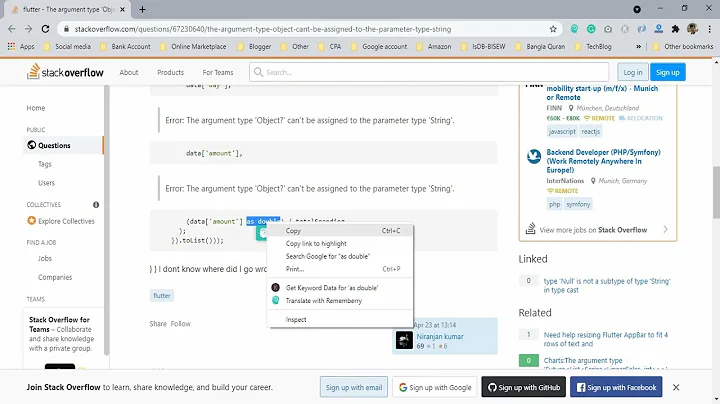Image resolution: width=720 pixels, height=404 pixels.
Task: Open the Bangla Quran bookmark folder
Action: [x=540, y=46]
